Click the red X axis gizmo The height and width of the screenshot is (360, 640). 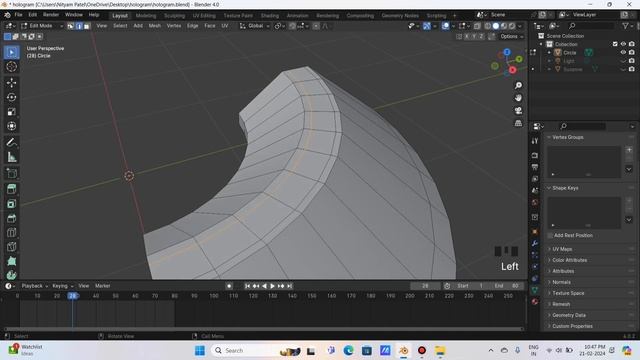pyautogui.click(x=512, y=70)
